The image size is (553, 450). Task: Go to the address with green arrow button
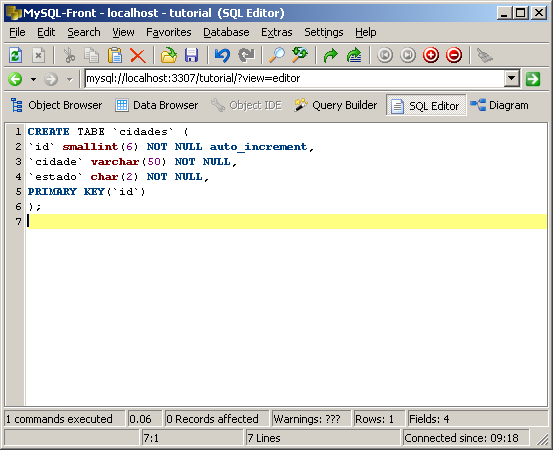(533, 79)
